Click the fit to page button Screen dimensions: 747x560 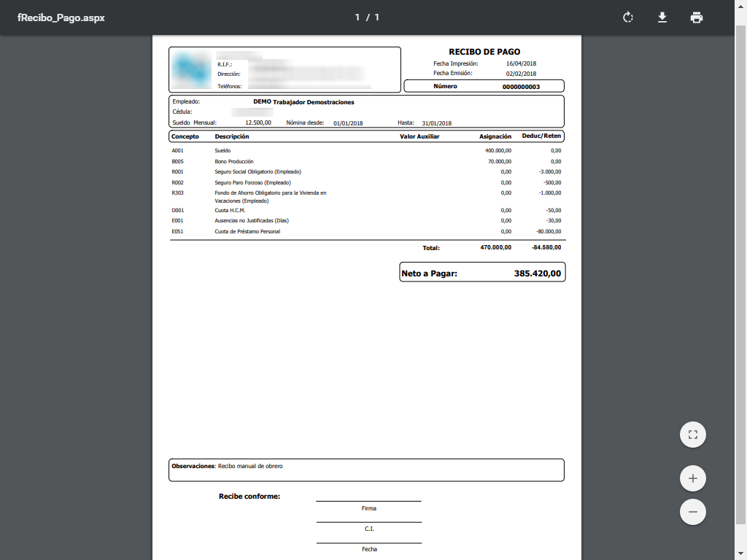coord(692,435)
